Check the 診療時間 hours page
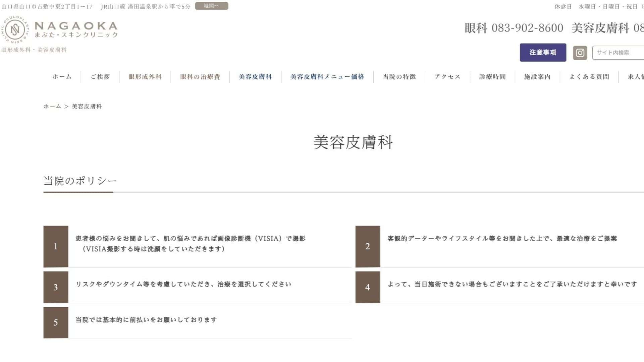This screenshot has width=644, height=362. coord(492,77)
